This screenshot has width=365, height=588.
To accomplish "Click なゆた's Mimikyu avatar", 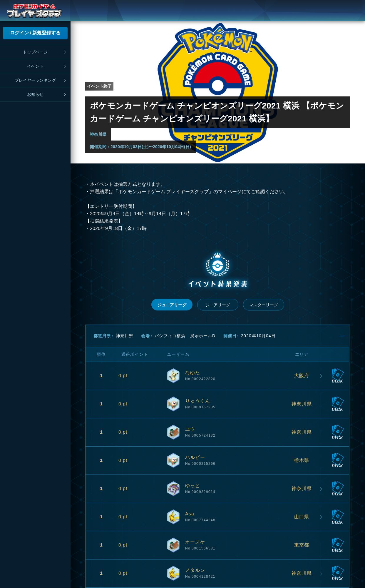I will point(173,376).
